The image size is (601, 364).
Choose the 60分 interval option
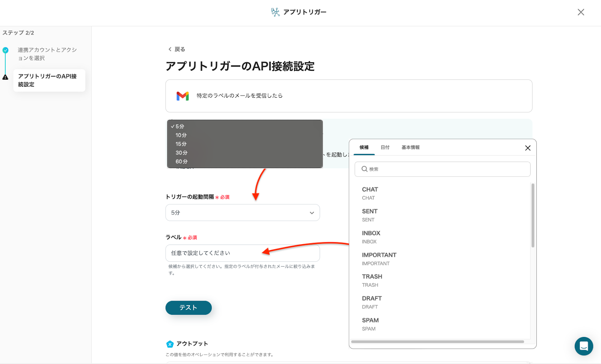pos(181,162)
